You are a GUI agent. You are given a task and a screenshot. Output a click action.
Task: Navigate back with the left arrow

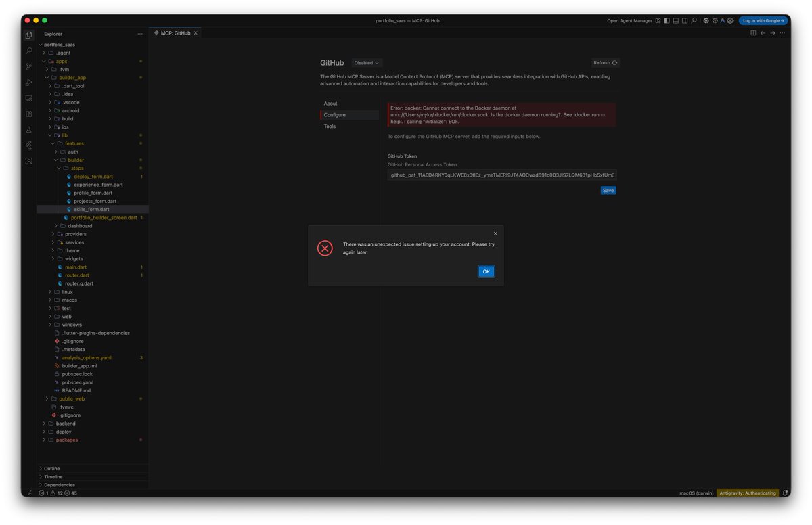pyautogui.click(x=763, y=33)
